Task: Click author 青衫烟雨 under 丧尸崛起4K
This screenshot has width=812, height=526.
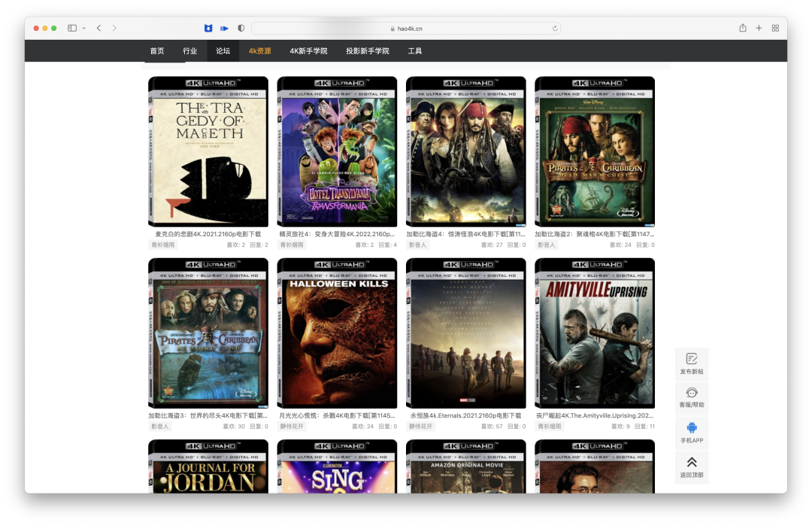Action: pos(550,427)
